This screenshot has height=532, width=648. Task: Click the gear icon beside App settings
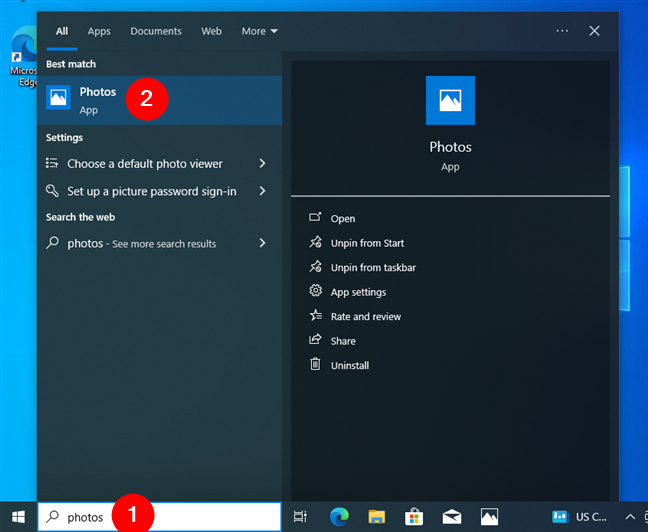(315, 290)
